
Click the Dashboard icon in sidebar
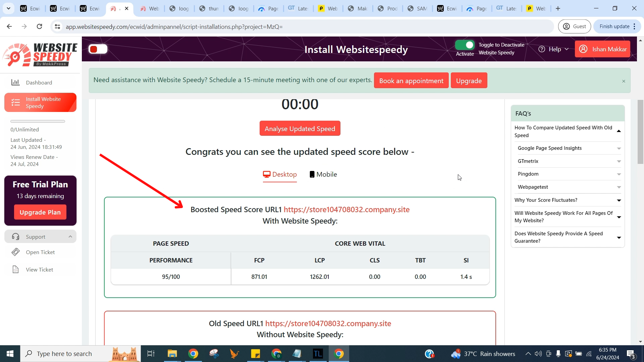click(x=15, y=82)
